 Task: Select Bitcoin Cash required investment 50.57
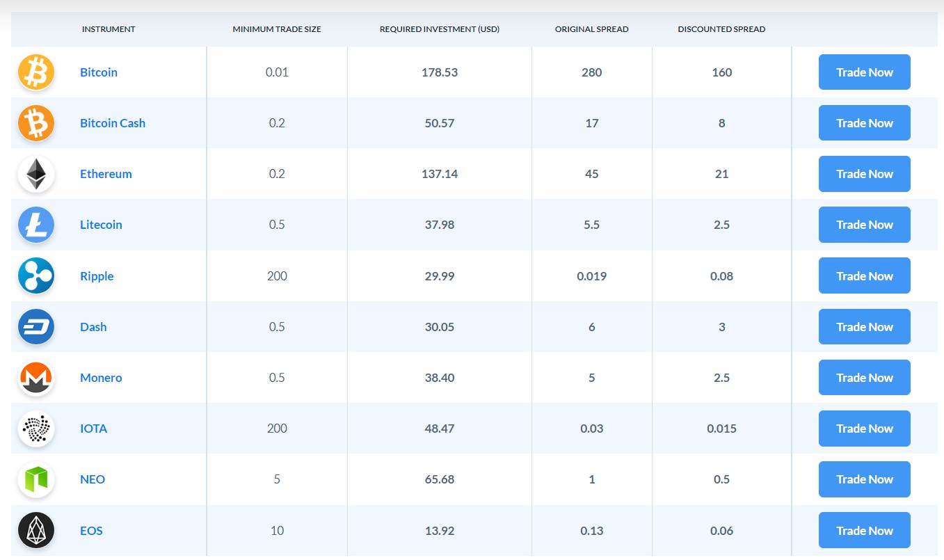440,123
